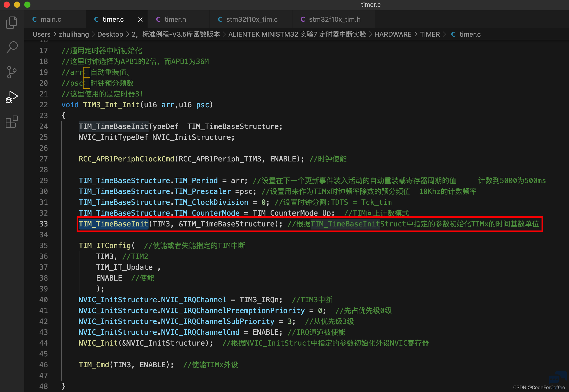Switch to the stm32f10x_tim.c tab
The width and height of the screenshot is (569, 392).
[x=251, y=19]
